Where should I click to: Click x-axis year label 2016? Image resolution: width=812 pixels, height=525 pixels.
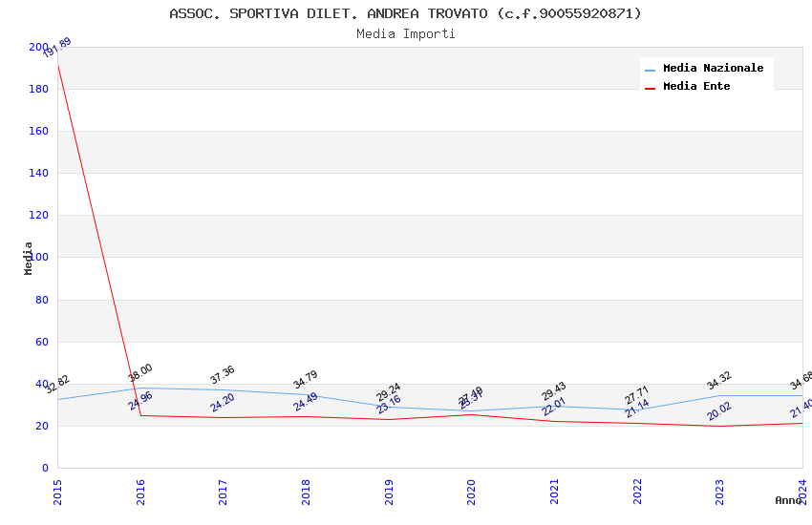(140, 492)
